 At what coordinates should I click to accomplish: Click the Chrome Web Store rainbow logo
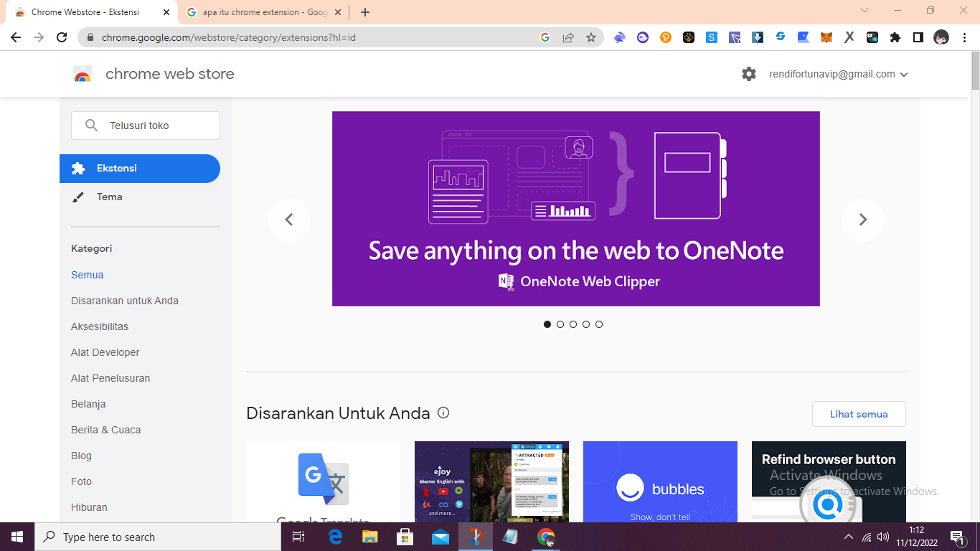pos(83,74)
